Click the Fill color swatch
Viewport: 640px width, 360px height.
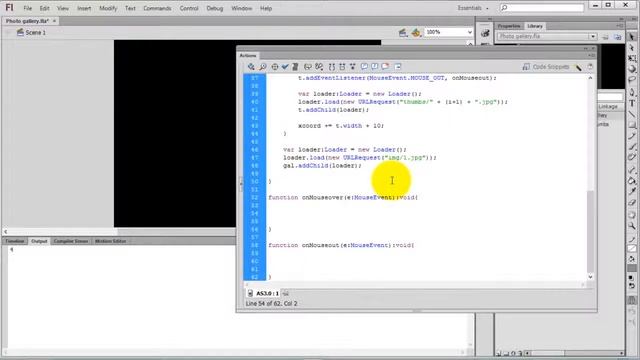(632, 268)
